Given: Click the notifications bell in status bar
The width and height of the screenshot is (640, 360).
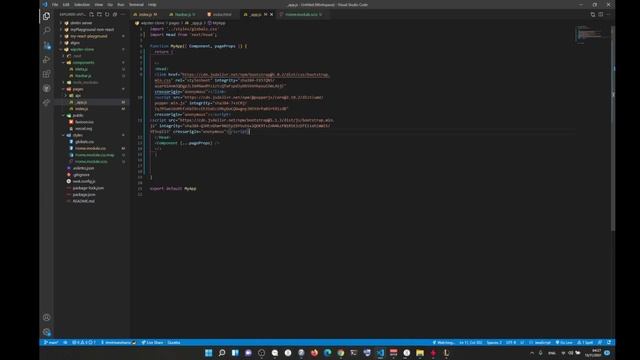Looking at the screenshot, I should pyautogui.click(x=609, y=342).
